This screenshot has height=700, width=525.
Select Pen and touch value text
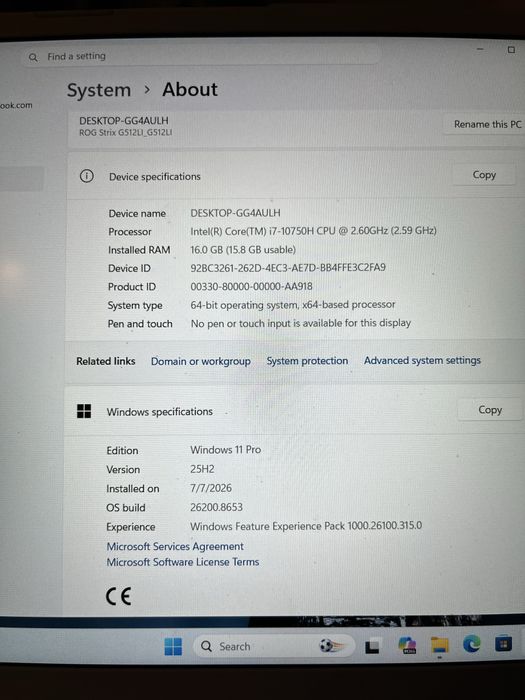[301, 323]
